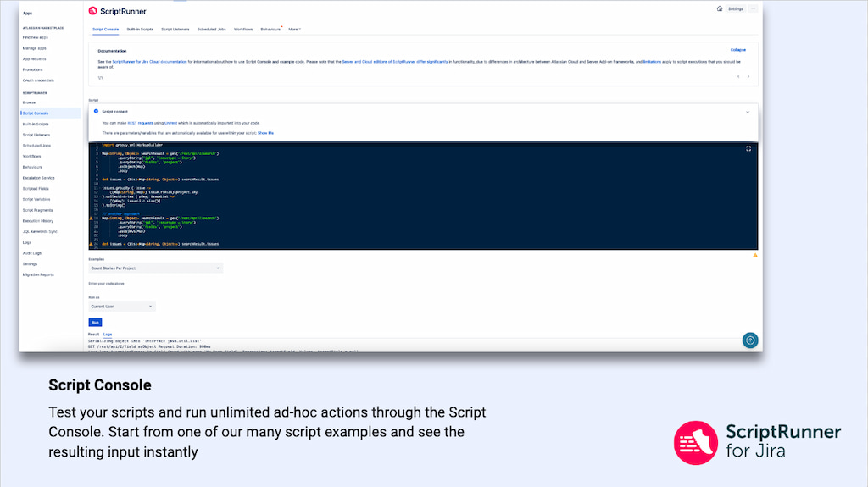This screenshot has height=487, width=868.
Task: Switch to the Script Console tab
Action: [105, 30]
